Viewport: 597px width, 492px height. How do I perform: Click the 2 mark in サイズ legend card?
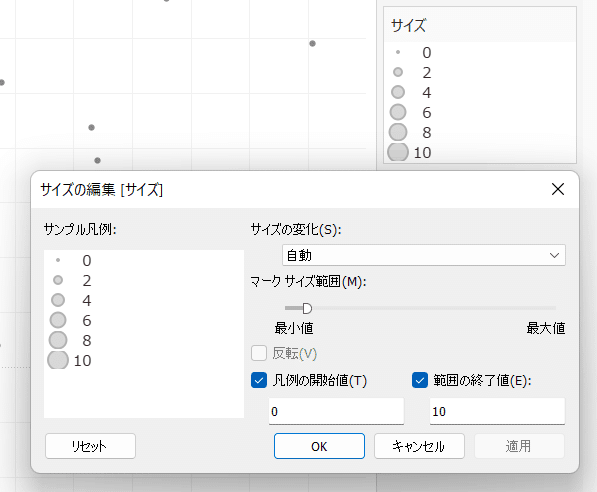pyautogui.click(x=398, y=72)
